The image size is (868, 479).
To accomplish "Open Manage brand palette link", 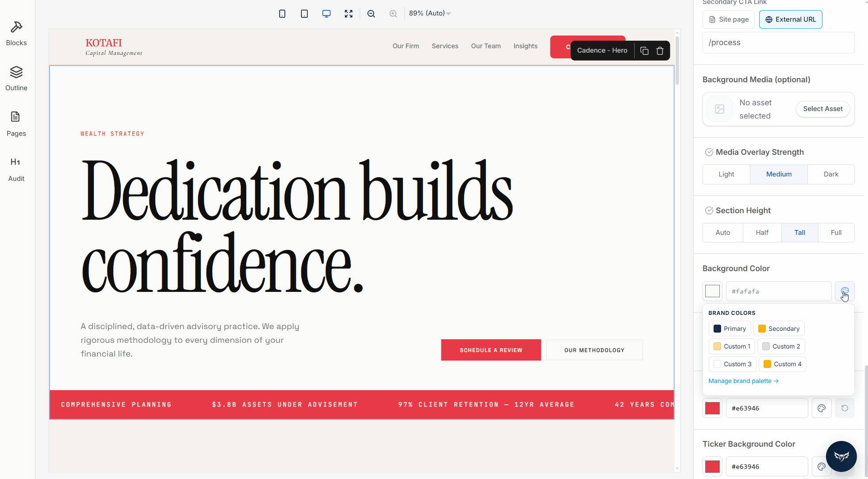I will point(743,381).
